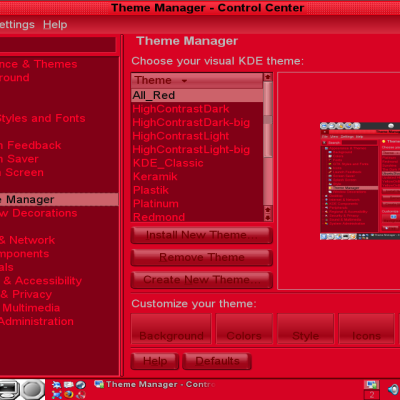
Task: Click Remove Theme button
Action: click(x=202, y=258)
